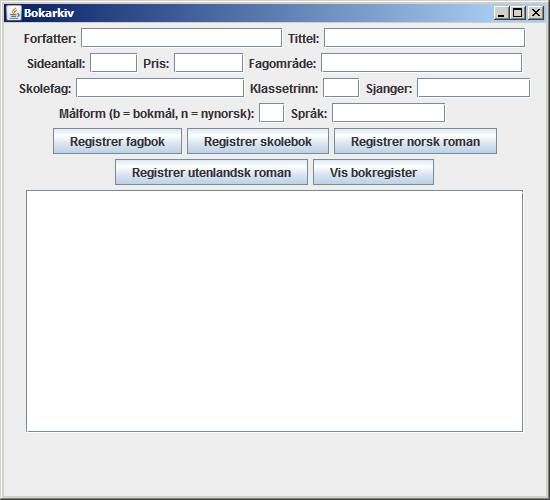Show the book register with Vis bokregister

click(x=373, y=172)
